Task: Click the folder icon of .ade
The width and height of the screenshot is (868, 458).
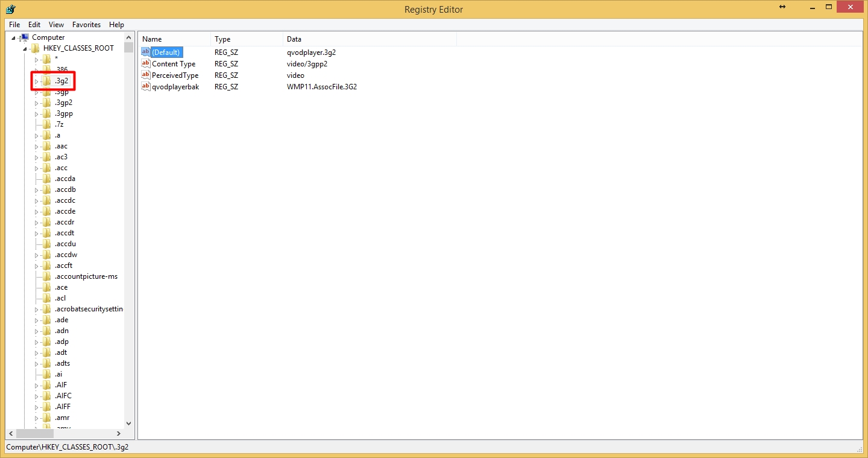Action: click(x=47, y=320)
